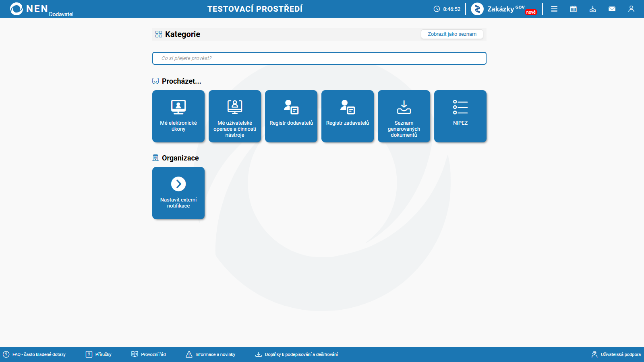
Task: Click the time display 8:46:52
Action: [451, 9]
